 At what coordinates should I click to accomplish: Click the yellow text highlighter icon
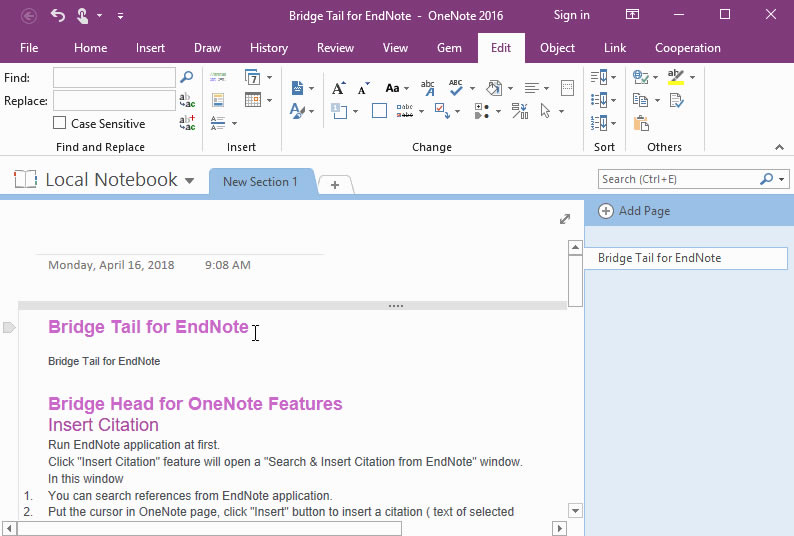click(x=676, y=77)
